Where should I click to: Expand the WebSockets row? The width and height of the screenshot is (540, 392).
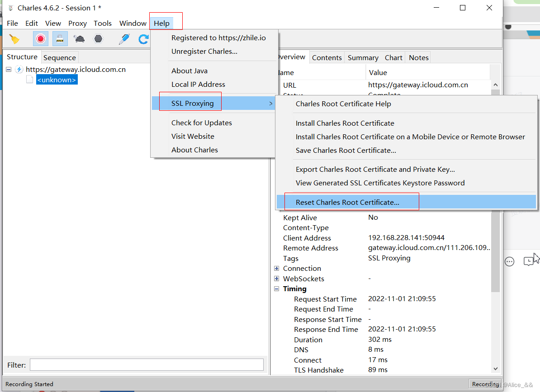(276, 279)
